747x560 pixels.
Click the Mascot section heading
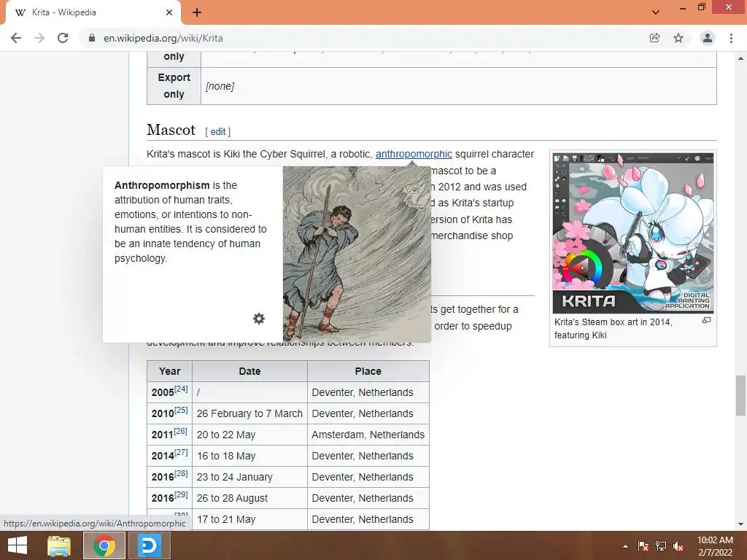[171, 130]
